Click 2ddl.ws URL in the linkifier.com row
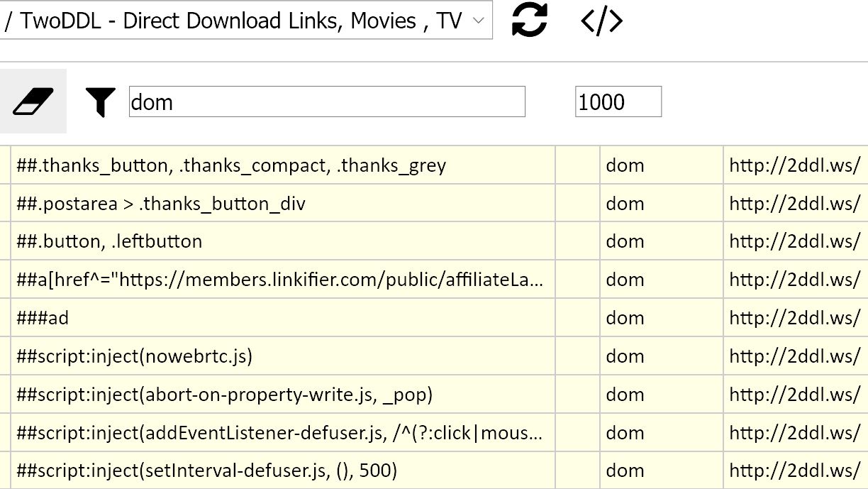 [x=795, y=280]
